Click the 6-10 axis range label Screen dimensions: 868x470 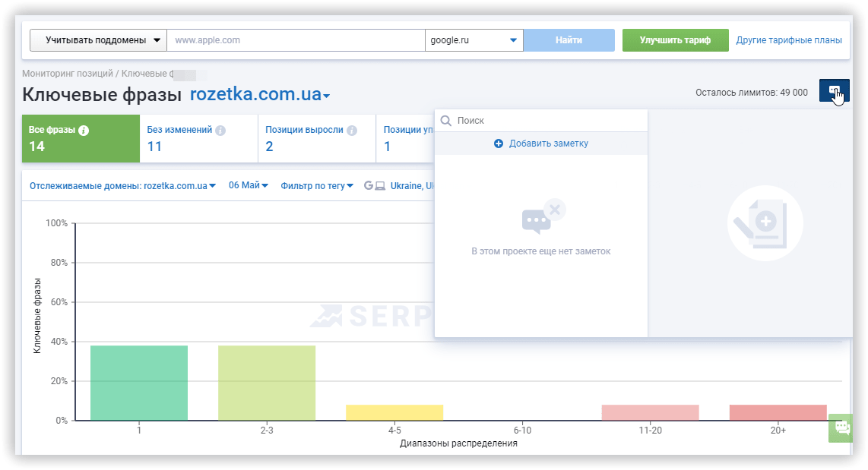[523, 431]
